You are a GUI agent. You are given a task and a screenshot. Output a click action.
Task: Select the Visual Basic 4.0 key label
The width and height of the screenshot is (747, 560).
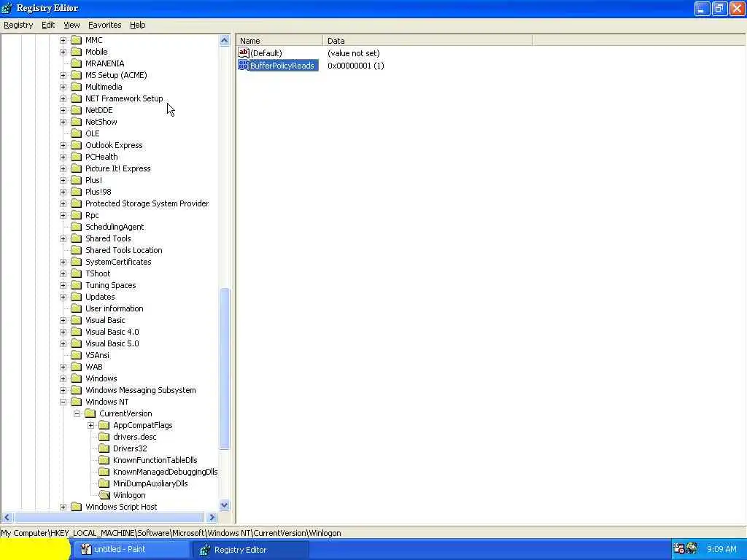112,332
